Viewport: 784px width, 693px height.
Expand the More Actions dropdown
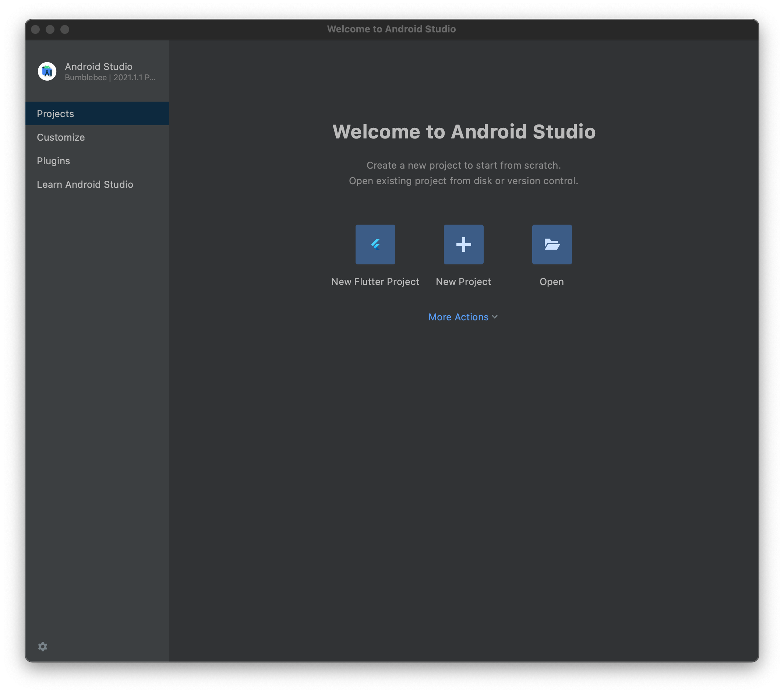(458, 317)
